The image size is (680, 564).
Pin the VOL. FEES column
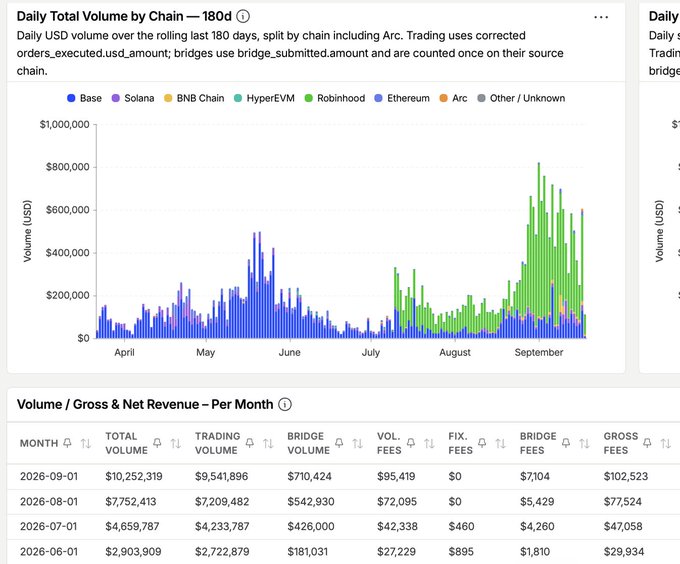click(x=411, y=443)
